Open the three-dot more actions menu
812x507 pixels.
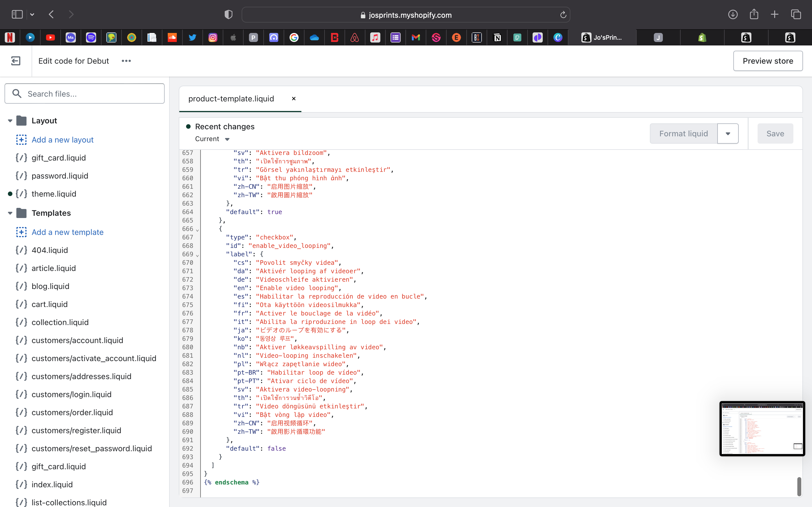point(126,61)
